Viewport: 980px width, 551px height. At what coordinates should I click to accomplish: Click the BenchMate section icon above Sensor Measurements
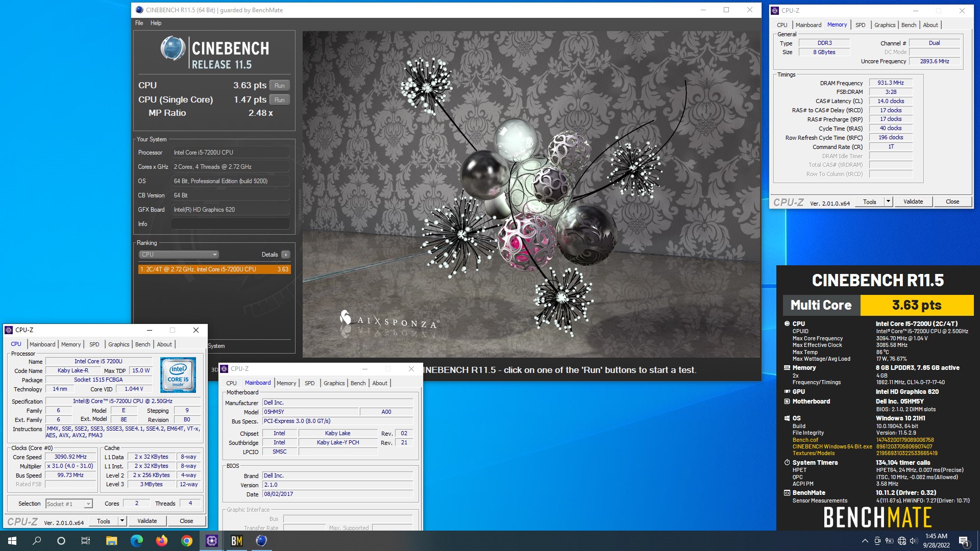pyautogui.click(x=787, y=493)
